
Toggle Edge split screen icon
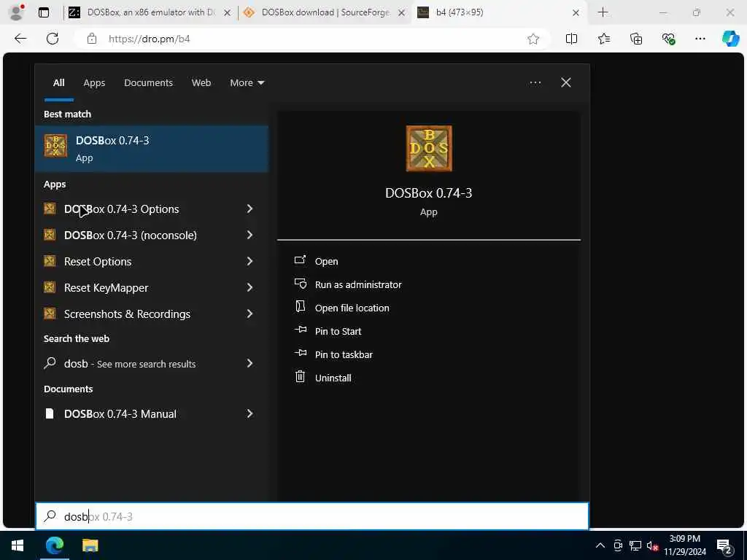click(571, 39)
